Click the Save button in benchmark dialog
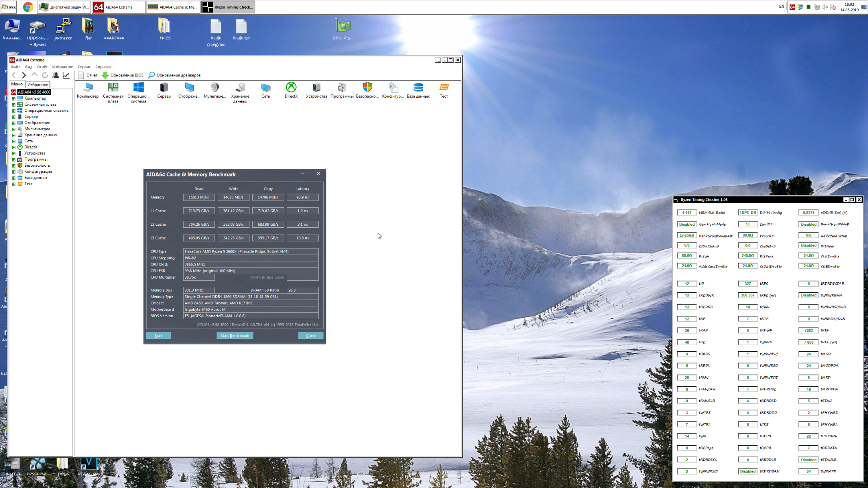868x488 pixels. pos(158,335)
